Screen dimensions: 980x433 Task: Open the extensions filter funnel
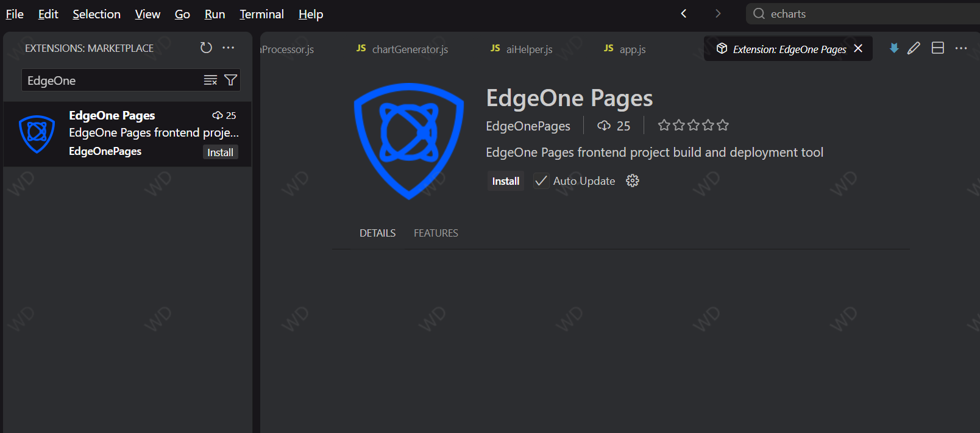[x=231, y=80]
